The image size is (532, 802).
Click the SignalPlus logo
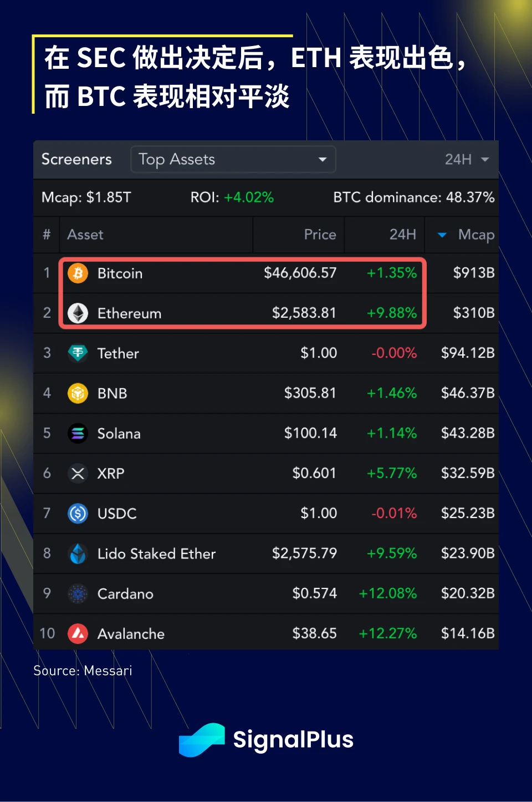[265, 740]
